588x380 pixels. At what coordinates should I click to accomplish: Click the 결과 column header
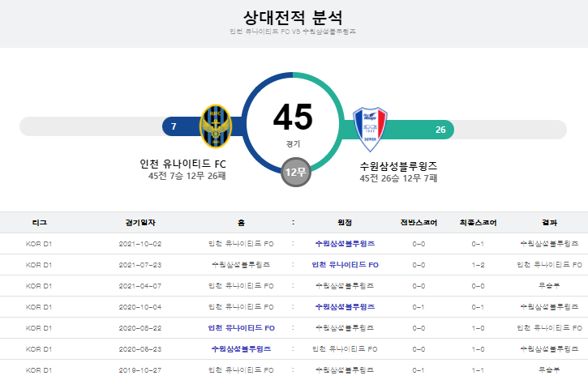pyautogui.click(x=549, y=223)
